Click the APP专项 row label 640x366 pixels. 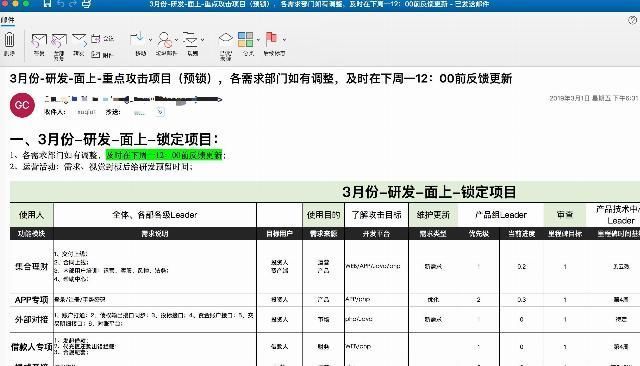point(31,300)
